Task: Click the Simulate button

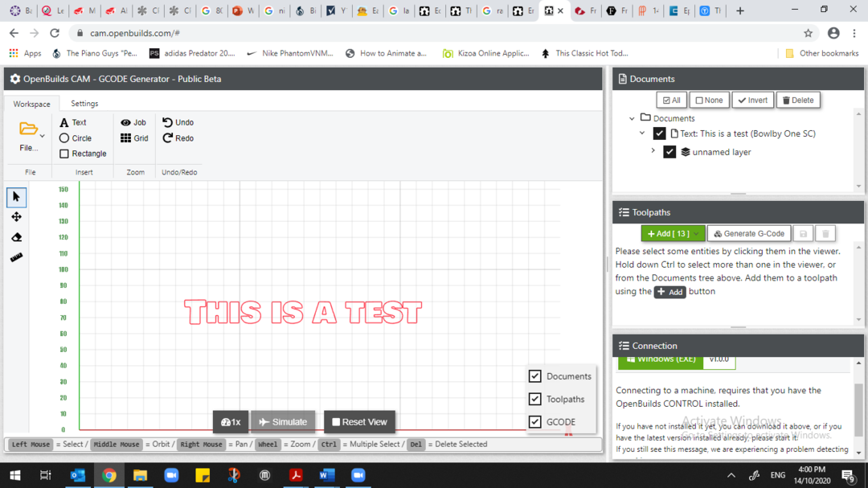Action: pyautogui.click(x=283, y=422)
